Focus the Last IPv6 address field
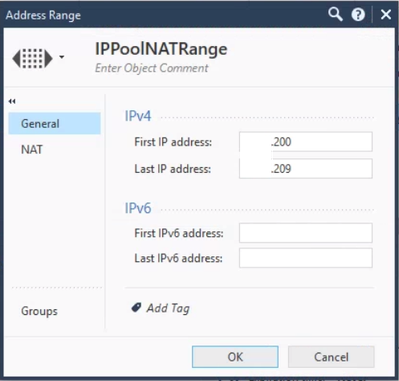This screenshot has height=381, width=399. tap(306, 258)
